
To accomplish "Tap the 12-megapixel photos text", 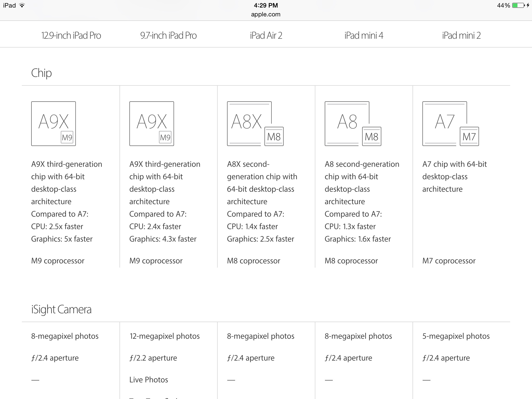I will click(164, 336).
